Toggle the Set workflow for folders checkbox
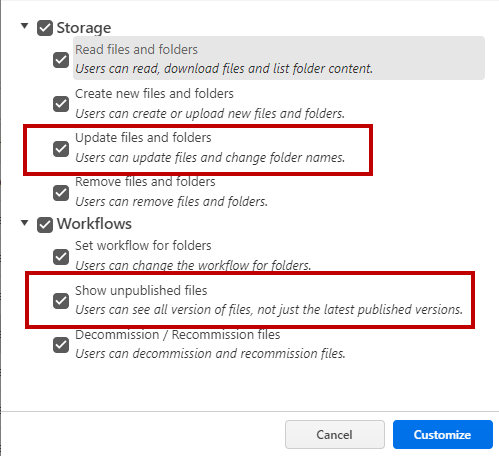 tap(61, 257)
